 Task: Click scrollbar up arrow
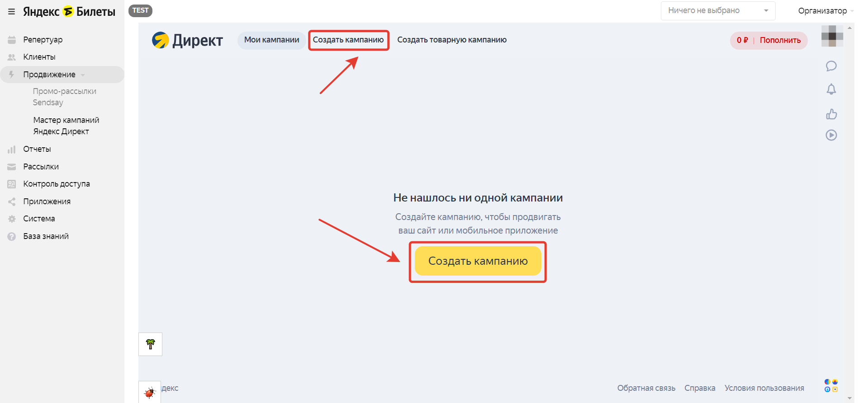coord(850,28)
